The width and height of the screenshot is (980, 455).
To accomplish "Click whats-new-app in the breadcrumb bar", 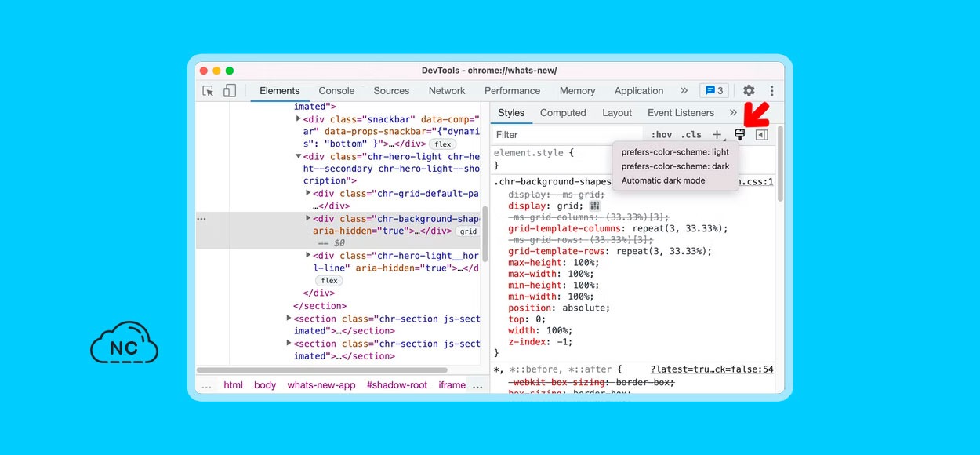I will coord(321,385).
